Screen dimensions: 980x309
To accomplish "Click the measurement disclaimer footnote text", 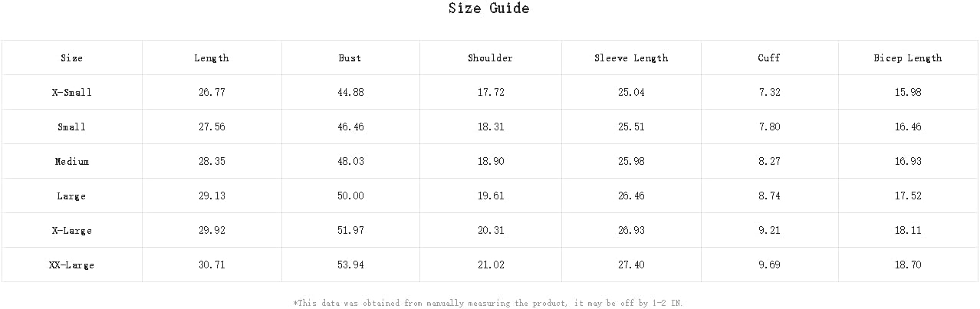I will click(488, 303).
